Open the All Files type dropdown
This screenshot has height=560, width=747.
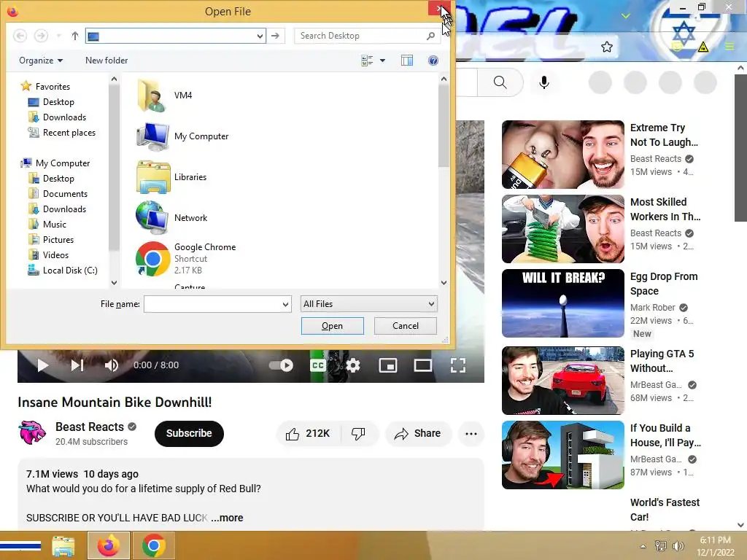[x=368, y=304]
